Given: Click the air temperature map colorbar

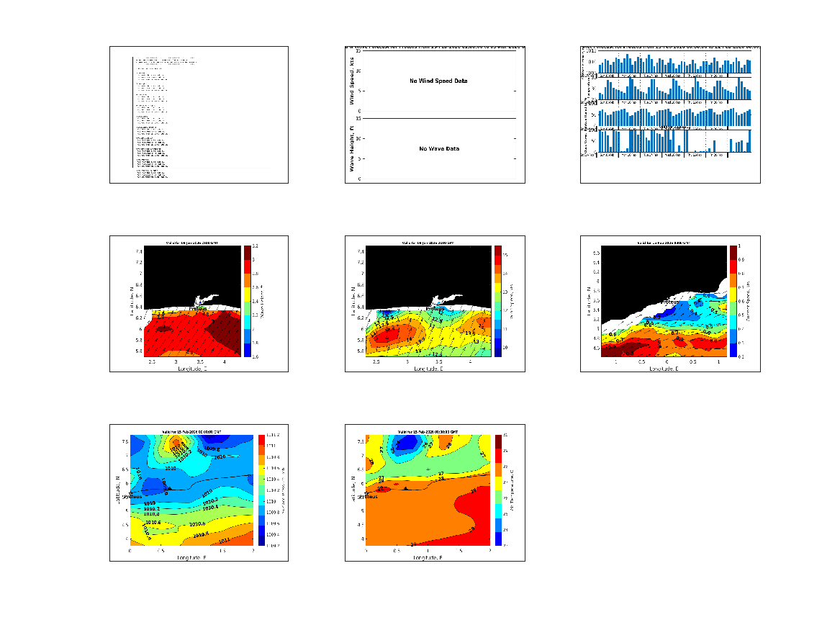Looking at the screenshot, I should [499, 490].
